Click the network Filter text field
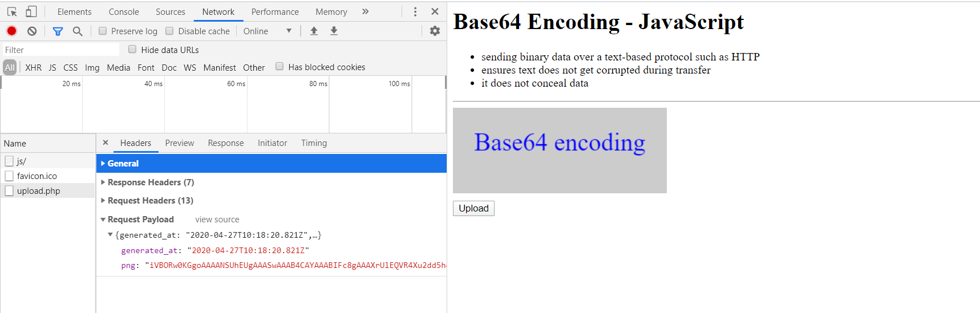Viewport: 980px width, 313px height. (x=61, y=50)
